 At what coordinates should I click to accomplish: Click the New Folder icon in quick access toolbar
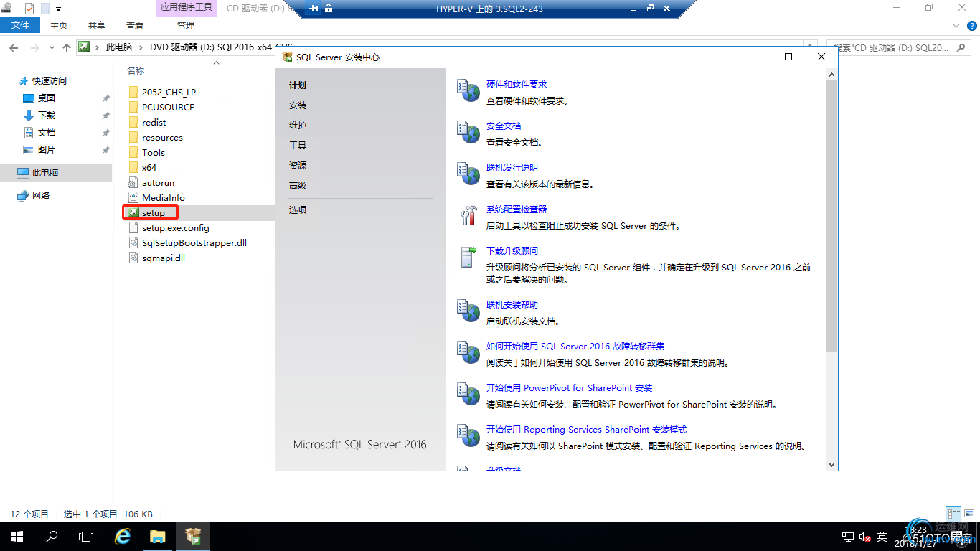point(45,9)
